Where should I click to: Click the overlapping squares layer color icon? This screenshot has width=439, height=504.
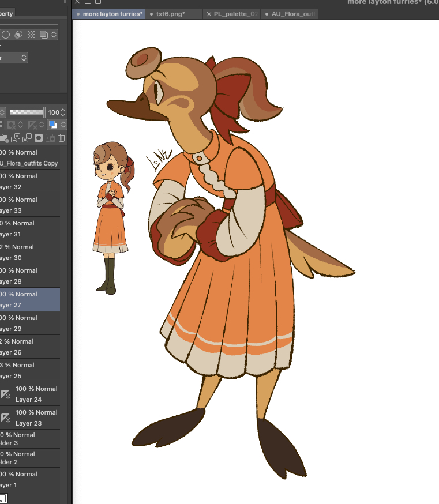pyautogui.click(x=44, y=35)
